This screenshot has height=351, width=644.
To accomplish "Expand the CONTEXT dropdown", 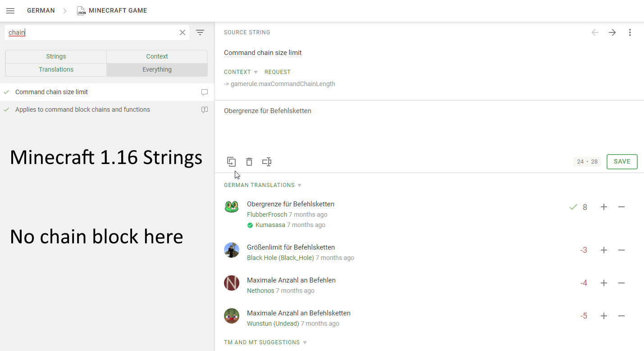I will coord(241,72).
